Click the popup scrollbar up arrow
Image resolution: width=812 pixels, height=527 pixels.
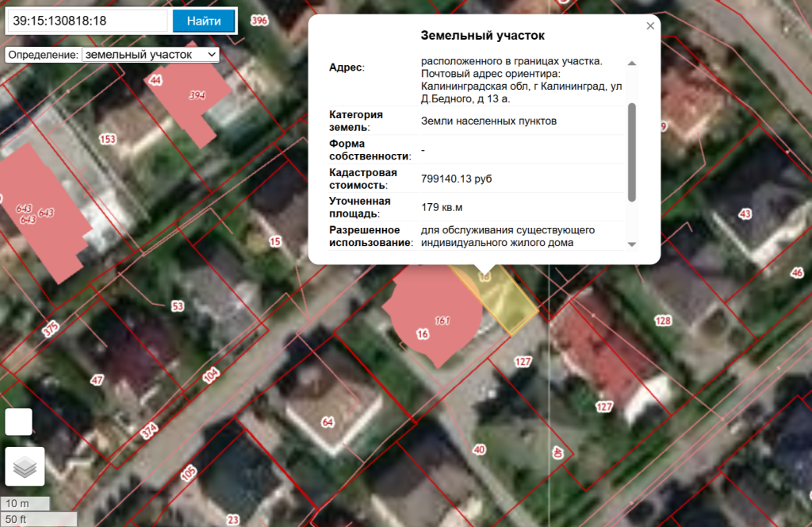click(632, 63)
